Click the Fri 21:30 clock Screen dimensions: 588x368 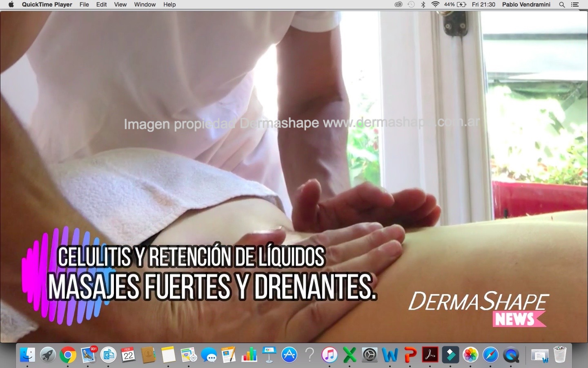click(483, 4)
